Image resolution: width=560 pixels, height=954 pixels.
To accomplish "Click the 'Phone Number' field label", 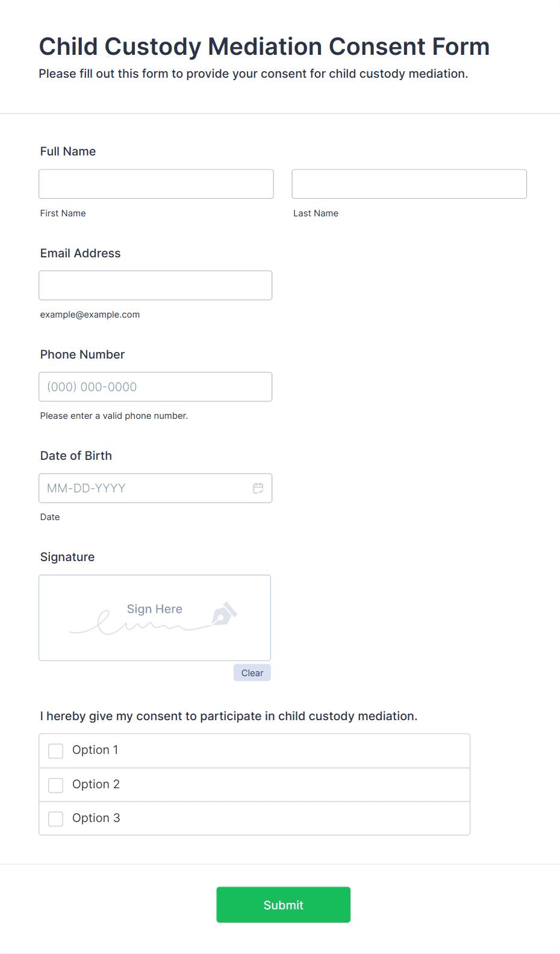I will [x=82, y=354].
